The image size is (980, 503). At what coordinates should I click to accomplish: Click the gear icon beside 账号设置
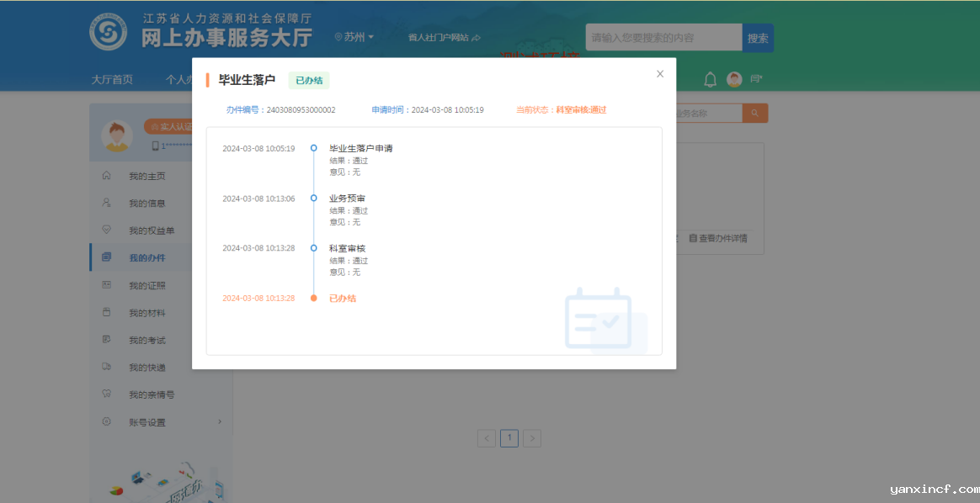click(106, 421)
